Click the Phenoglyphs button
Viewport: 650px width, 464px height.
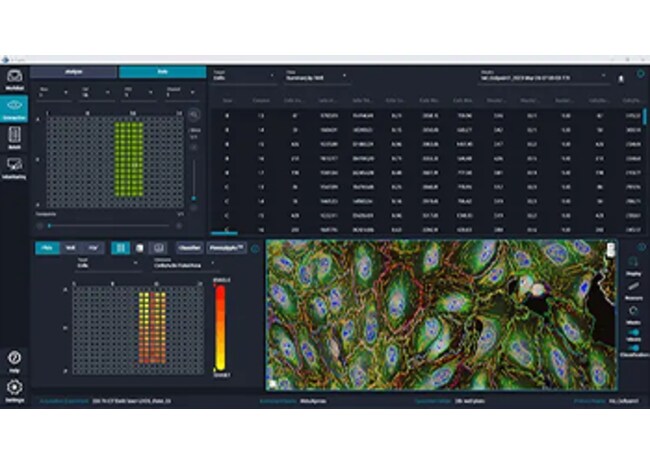pyautogui.click(x=226, y=247)
